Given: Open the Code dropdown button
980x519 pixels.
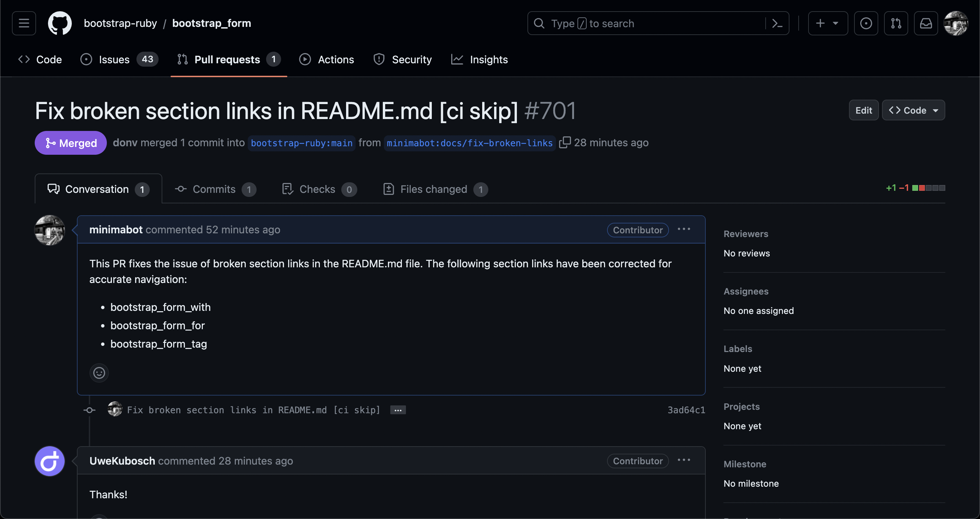Looking at the screenshot, I should 913,110.
